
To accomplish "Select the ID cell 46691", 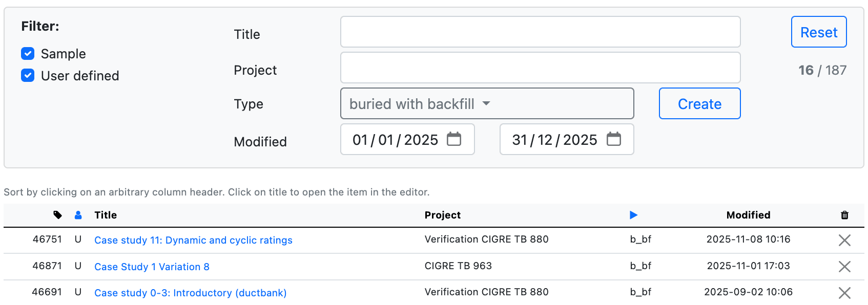I will (x=47, y=292).
